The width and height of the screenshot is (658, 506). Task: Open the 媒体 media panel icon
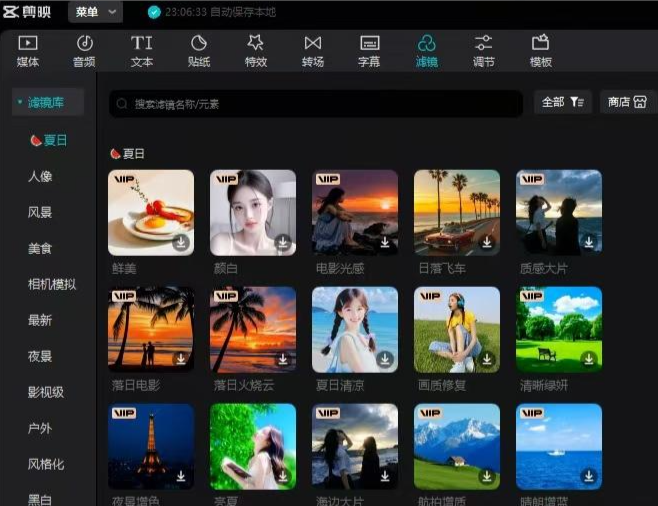(x=28, y=43)
